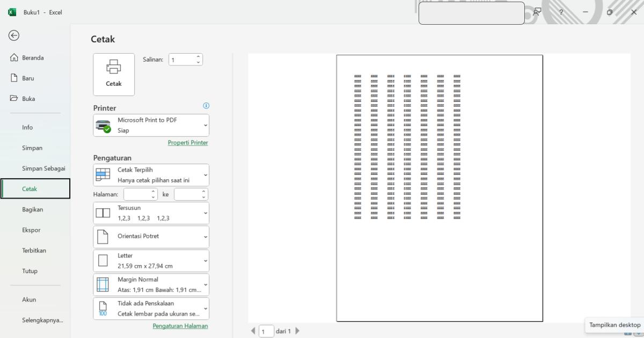Screen dimensions: 644x338
Task: Open Ekspor in the sidebar
Action: [x=35, y=230]
